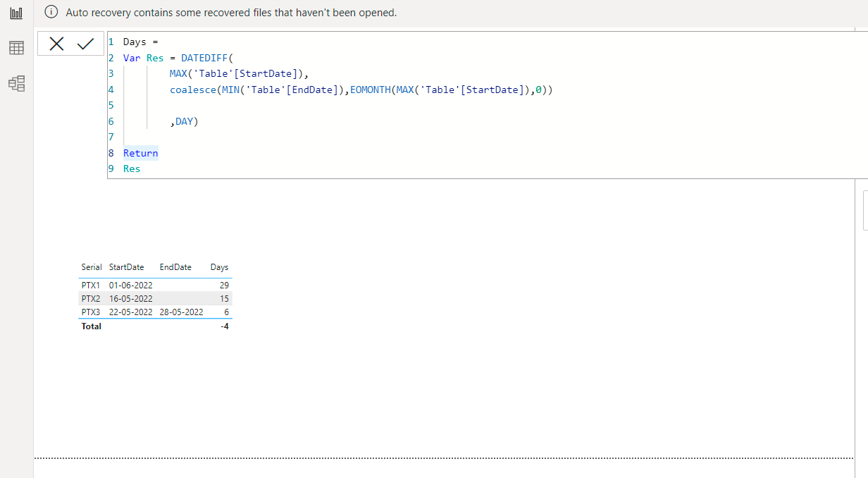Click the coalesce function in formula
The height and width of the screenshot is (478, 868).
[x=193, y=90]
